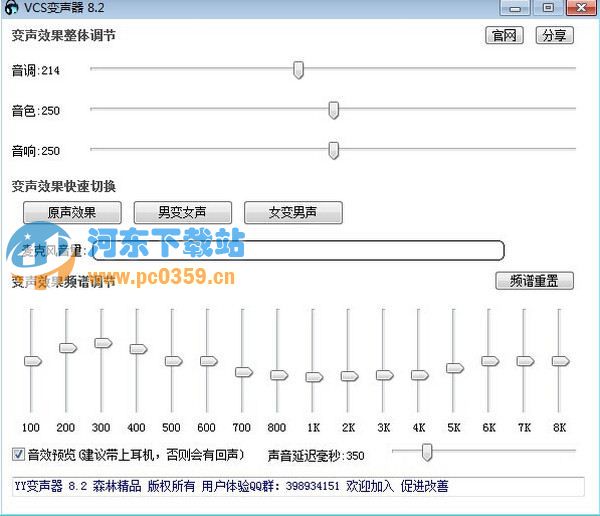
Task: Click the 200 Hz equalizer slider thumb
Action: tap(68, 348)
